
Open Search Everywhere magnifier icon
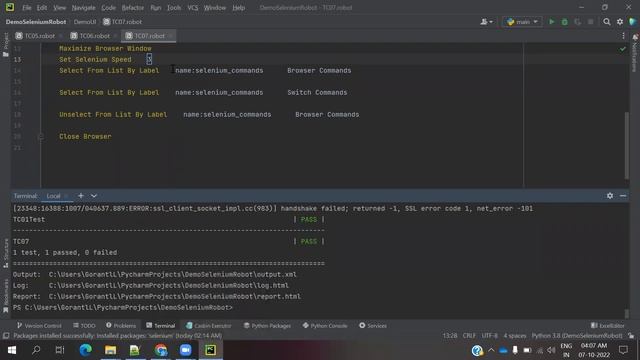(x=607, y=22)
